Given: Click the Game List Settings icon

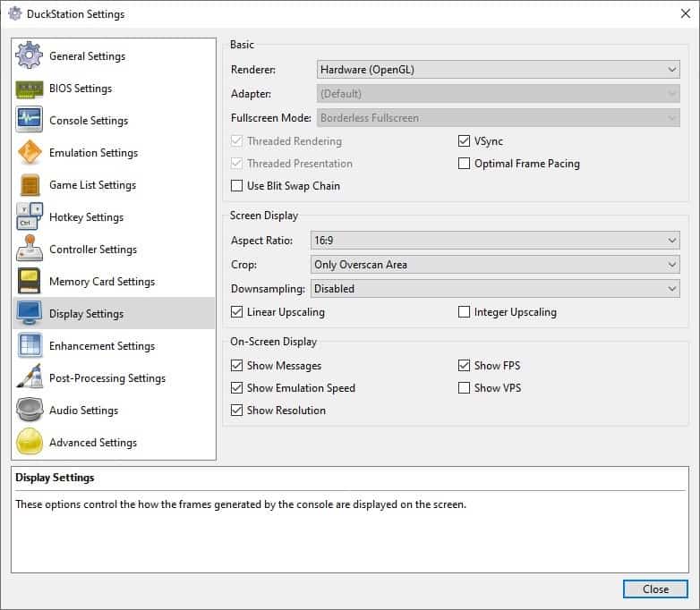Looking at the screenshot, I should tap(30, 185).
